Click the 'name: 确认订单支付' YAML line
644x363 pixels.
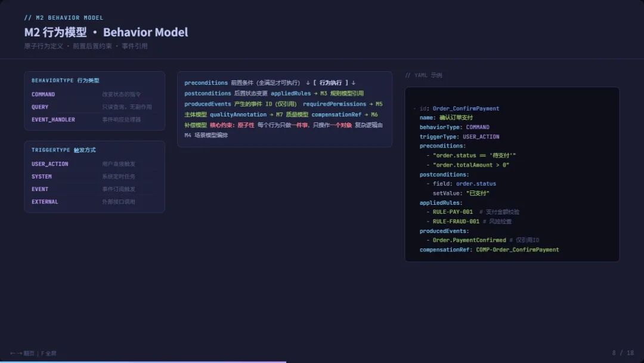[446, 118]
